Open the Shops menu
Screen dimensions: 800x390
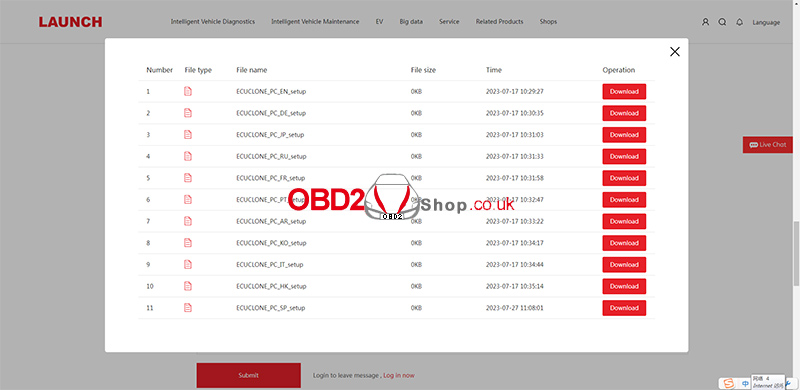(548, 22)
